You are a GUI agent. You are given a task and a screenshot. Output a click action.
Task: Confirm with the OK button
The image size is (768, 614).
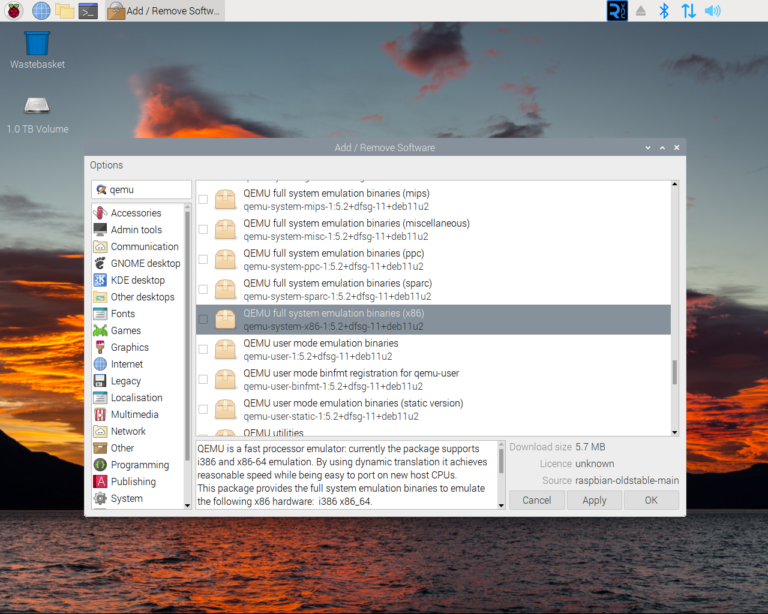point(650,500)
